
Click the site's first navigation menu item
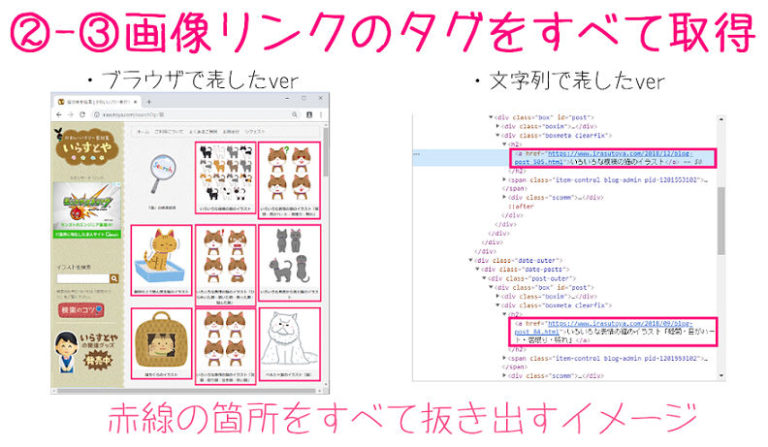(143, 132)
